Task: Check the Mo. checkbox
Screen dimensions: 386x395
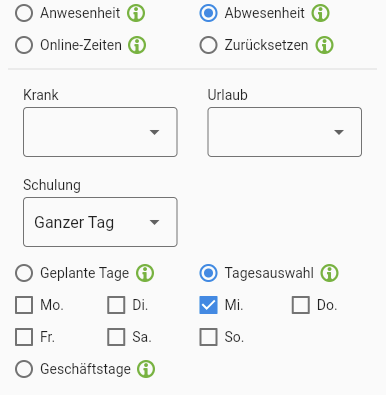Action: point(24,305)
